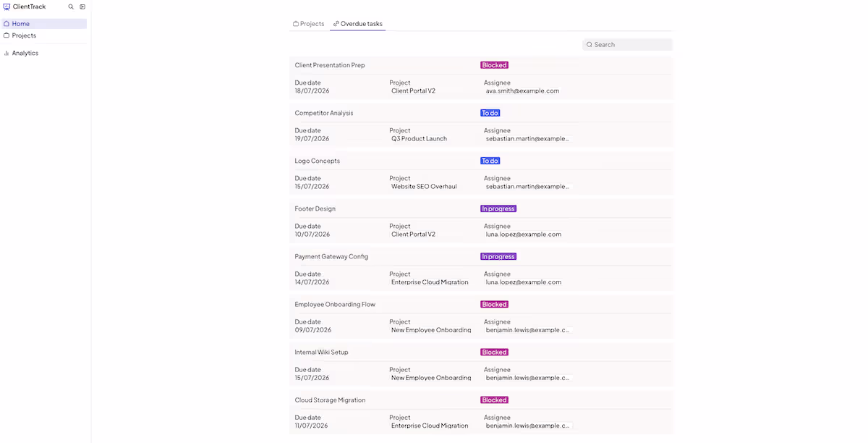Click the ClientTrack logo icon
This screenshot has width=868, height=443.
(7, 7)
